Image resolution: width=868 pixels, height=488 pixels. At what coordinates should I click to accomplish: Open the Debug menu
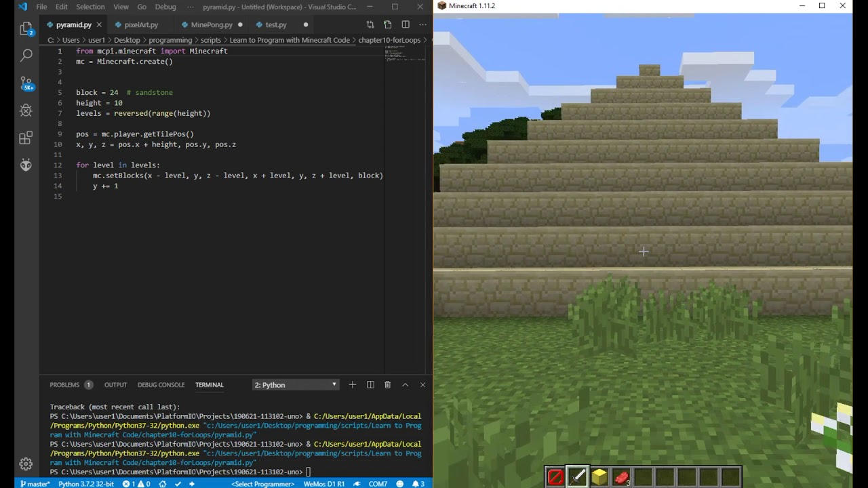165,7
